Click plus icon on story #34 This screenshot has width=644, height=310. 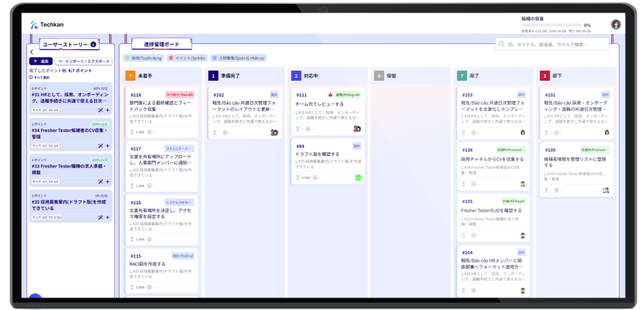108,146
